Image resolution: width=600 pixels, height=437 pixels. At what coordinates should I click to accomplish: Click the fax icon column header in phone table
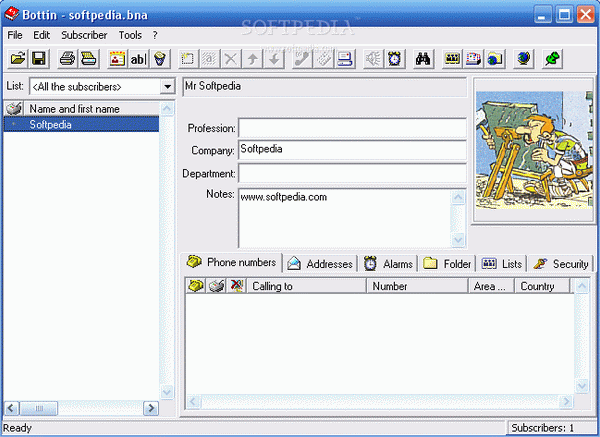[216, 286]
